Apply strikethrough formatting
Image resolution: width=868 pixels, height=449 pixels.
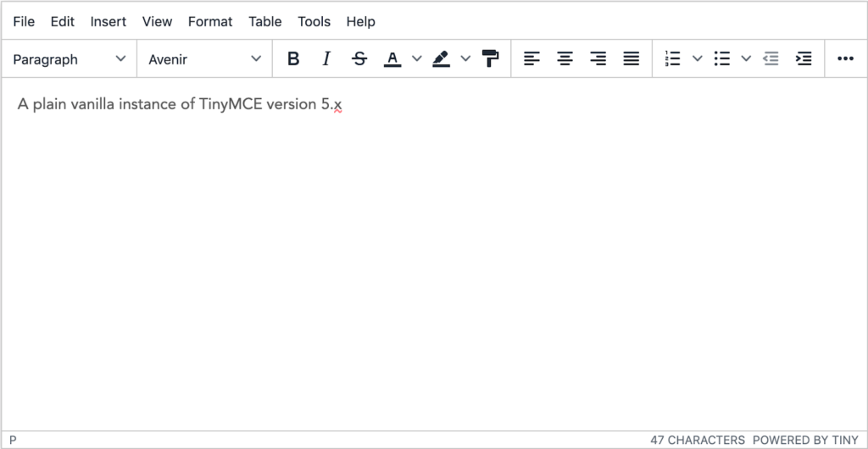pyautogui.click(x=359, y=58)
